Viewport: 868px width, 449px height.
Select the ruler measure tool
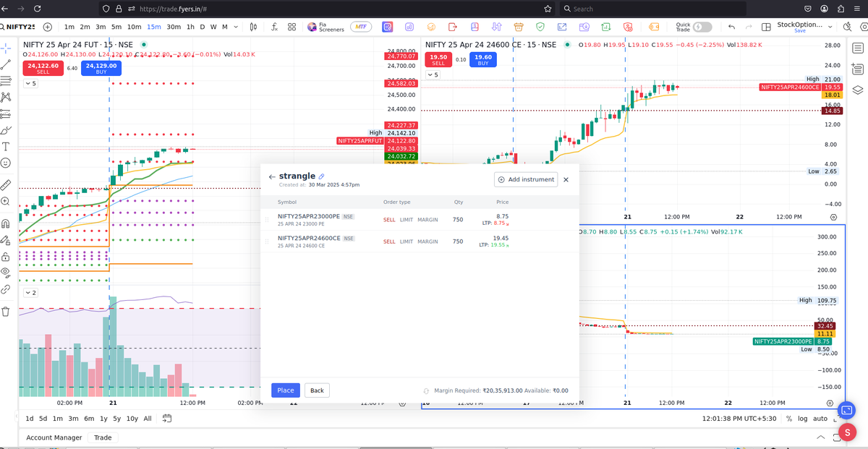pyautogui.click(x=6, y=184)
